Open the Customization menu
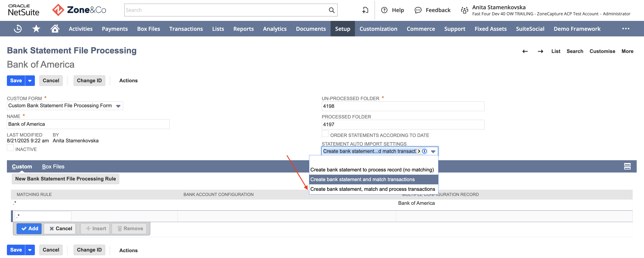Viewport: 644px width, 258px height. click(x=378, y=29)
